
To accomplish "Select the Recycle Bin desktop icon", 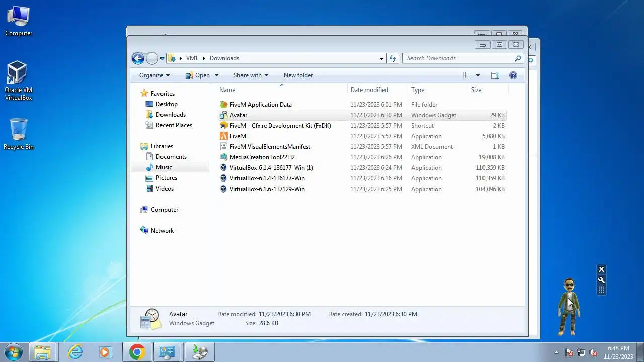I will (19, 134).
